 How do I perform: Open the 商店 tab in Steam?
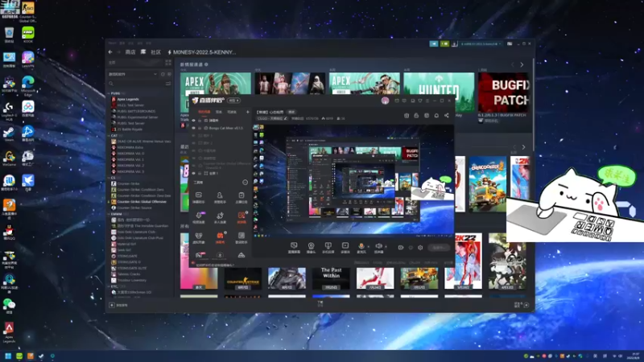click(130, 52)
